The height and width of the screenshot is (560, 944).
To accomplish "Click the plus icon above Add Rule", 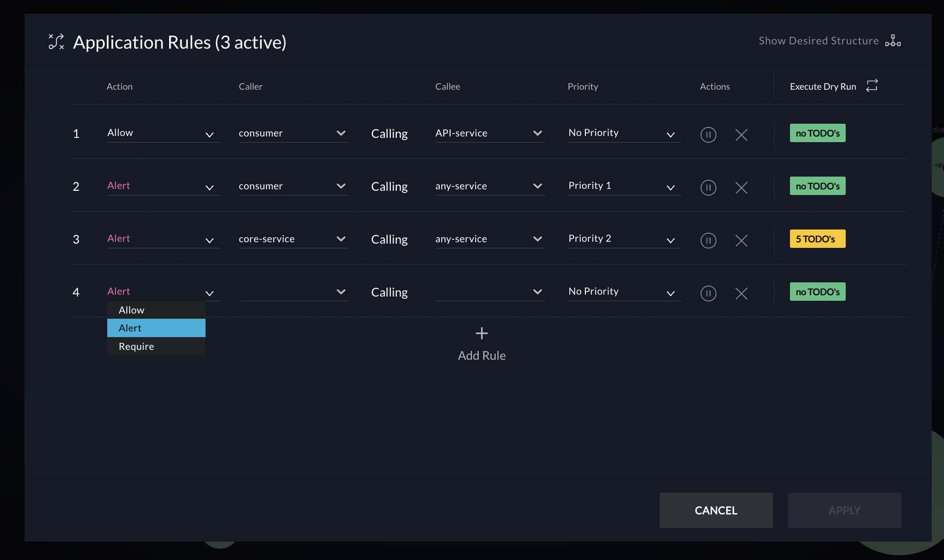I will (x=481, y=333).
